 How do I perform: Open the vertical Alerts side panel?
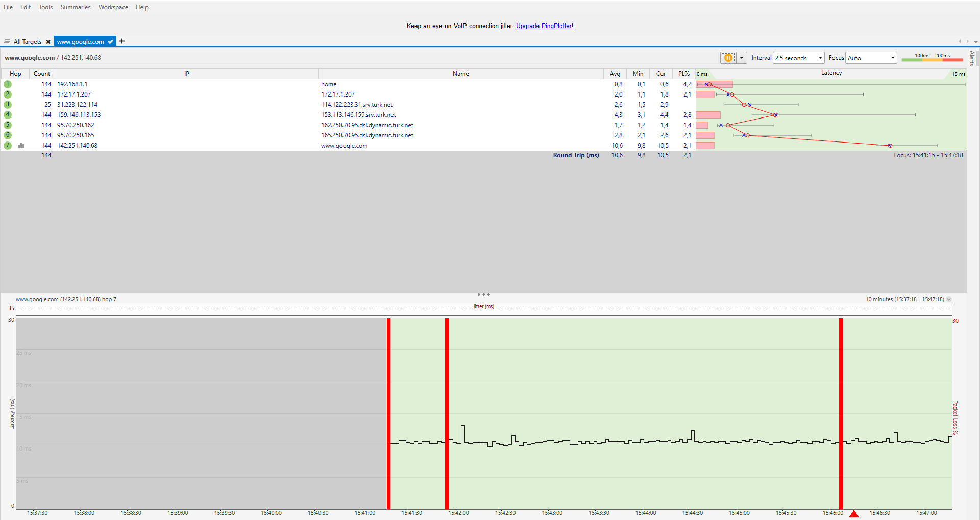[x=972, y=58]
